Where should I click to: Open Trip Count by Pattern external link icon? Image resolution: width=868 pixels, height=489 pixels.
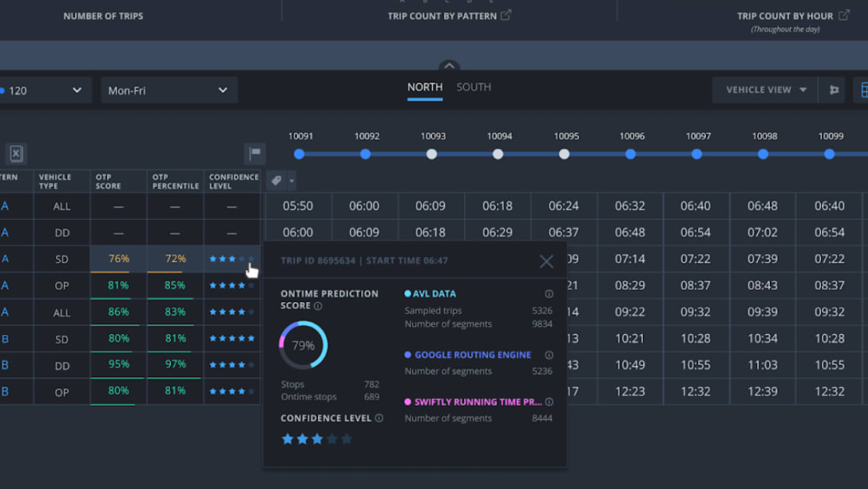click(x=506, y=15)
